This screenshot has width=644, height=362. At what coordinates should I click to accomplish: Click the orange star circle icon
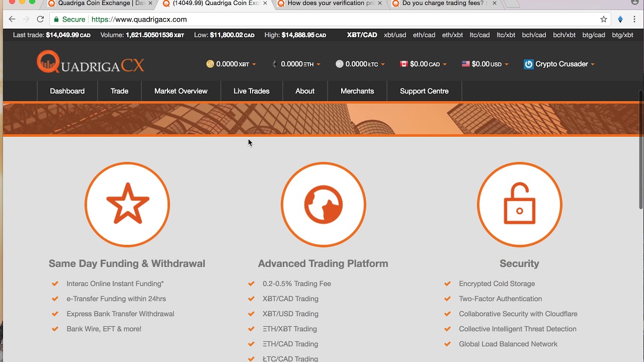127,205
